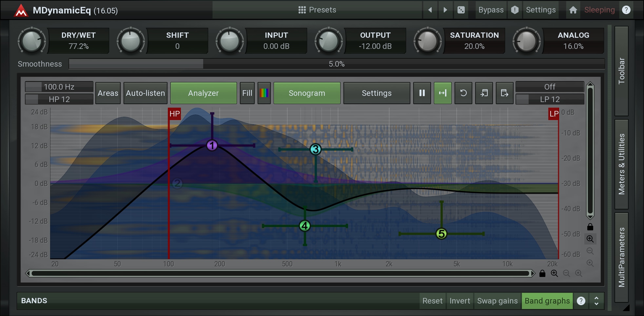This screenshot has width=644, height=316.
Task: Load the previous preset arrow
Action: 430,10
